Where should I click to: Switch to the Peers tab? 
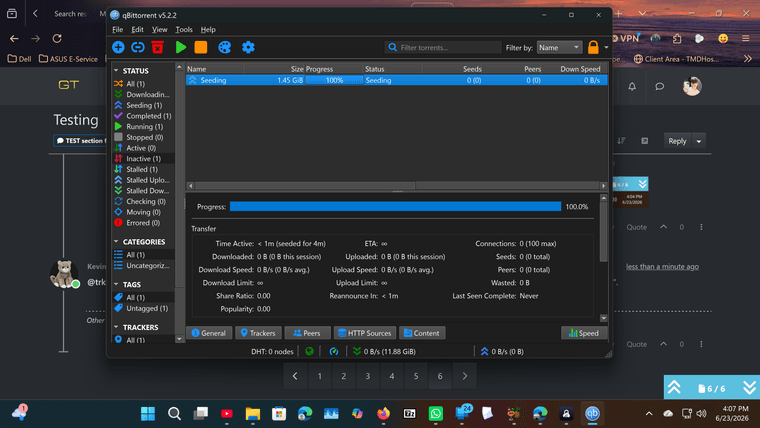click(x=307, y=333)
